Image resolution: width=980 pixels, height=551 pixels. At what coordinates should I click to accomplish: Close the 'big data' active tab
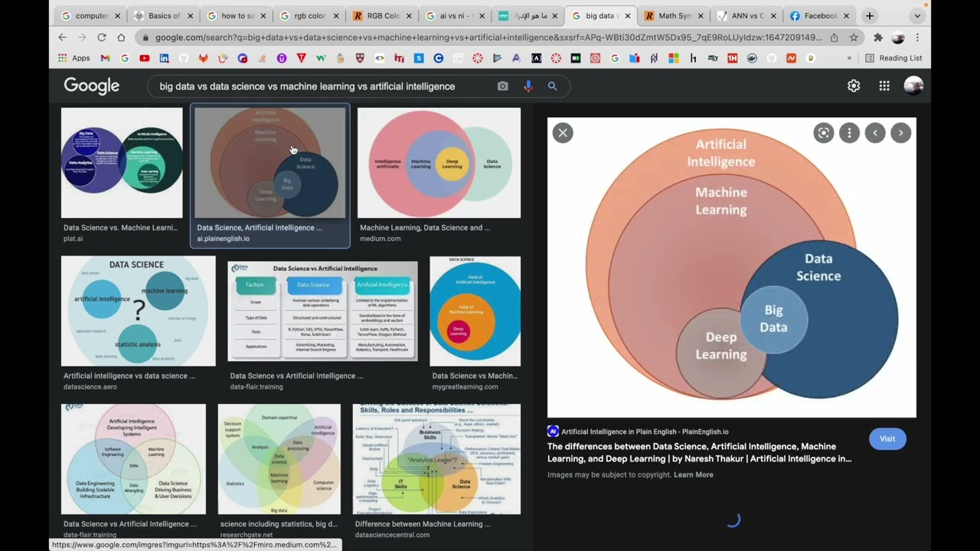coord(627,15)
